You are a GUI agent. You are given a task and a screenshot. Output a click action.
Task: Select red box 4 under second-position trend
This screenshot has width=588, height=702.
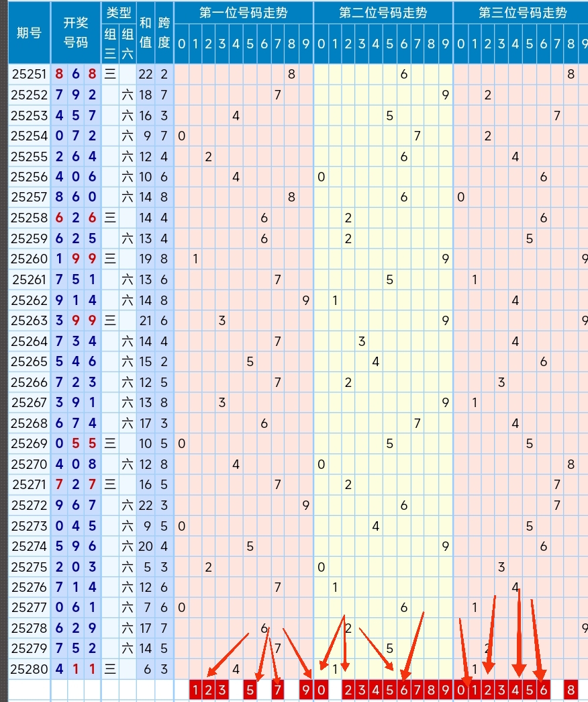376,689
